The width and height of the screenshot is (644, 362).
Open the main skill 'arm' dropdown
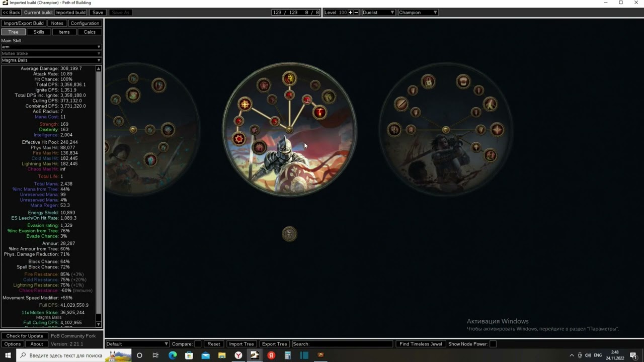point(51,47)
